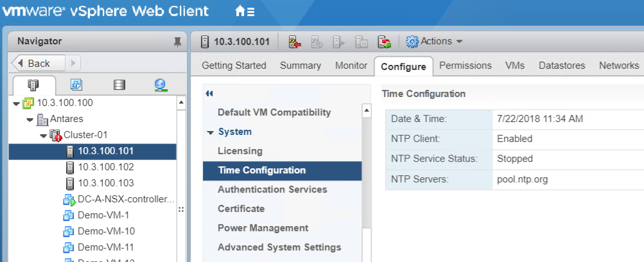
Task: Go Back in the Navigator
Action: tap(38, 63)
